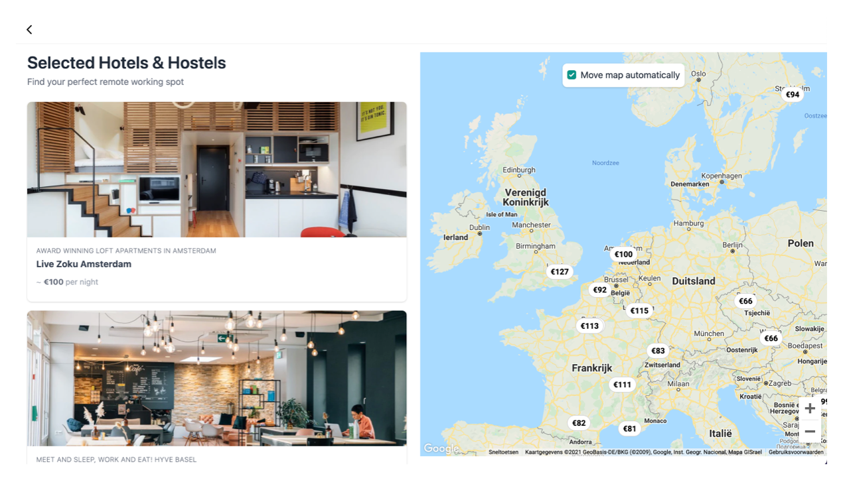The width and height of the screenshot is (843, 504).
Task: Select the €127 price marker in England
Action: pos(560,271)
